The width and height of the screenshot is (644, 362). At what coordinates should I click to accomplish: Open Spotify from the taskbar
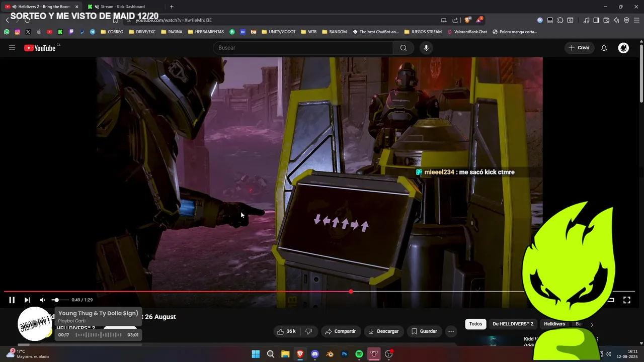[x=359, y=354]
